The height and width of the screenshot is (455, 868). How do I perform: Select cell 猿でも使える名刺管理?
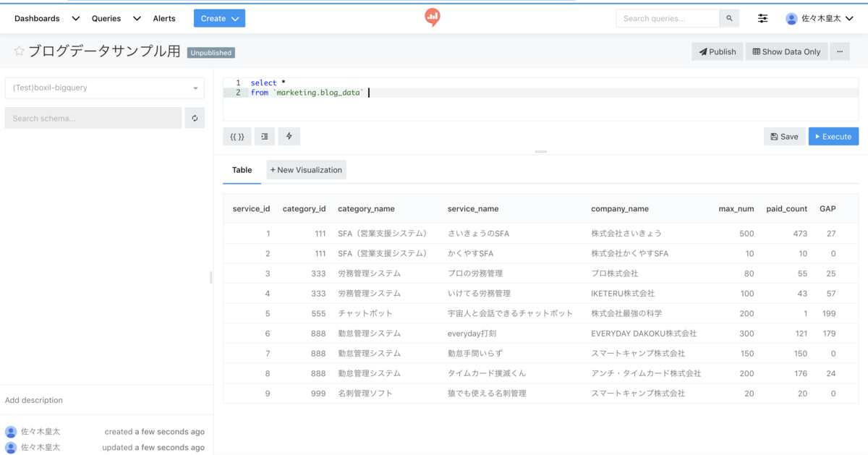click(487, 394)
